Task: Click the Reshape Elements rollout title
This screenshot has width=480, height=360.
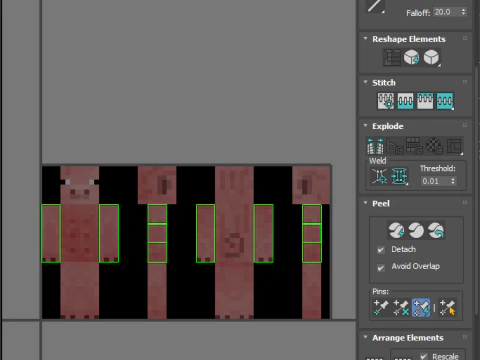Action: pyautogui.click(x=409, y=39)
